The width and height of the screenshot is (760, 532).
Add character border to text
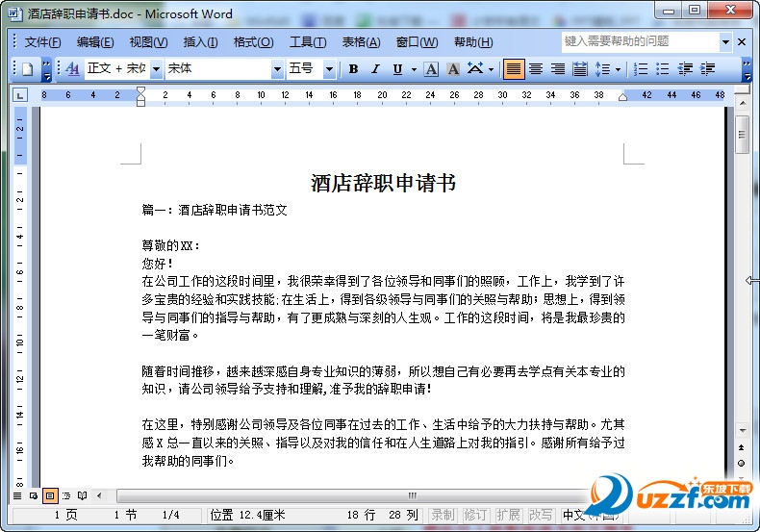(x=431, y=69)
